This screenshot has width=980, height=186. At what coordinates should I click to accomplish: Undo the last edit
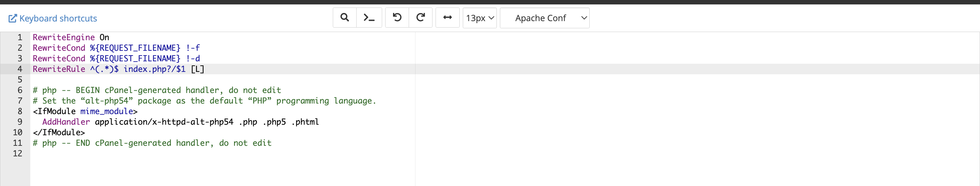pyautogui.click(x=397, y=18)
